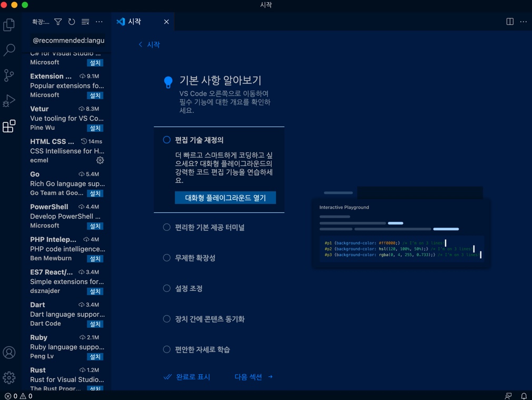Click the extensions search input field
Viewport: 532px width, 400px height.
pyautogui.click(x=68, y=41)
